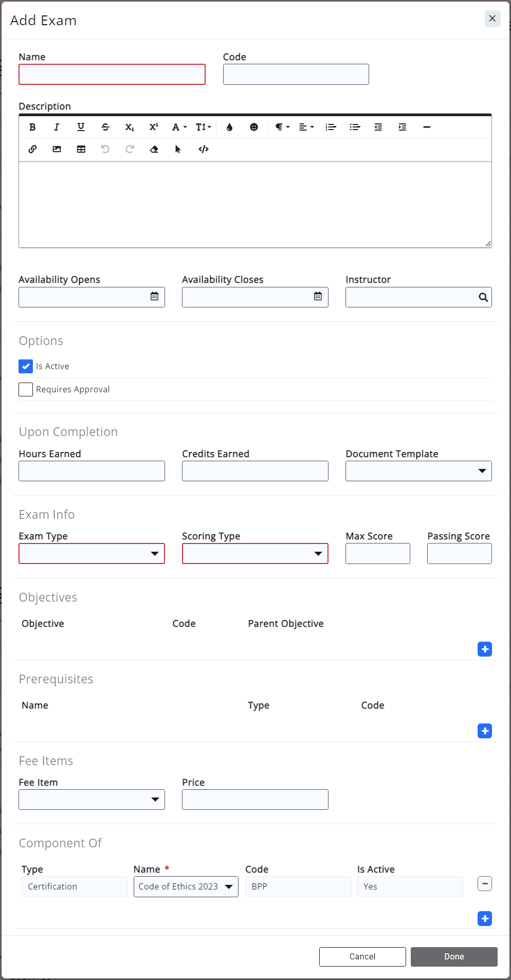Switch editor to code view

click(204, 149)
